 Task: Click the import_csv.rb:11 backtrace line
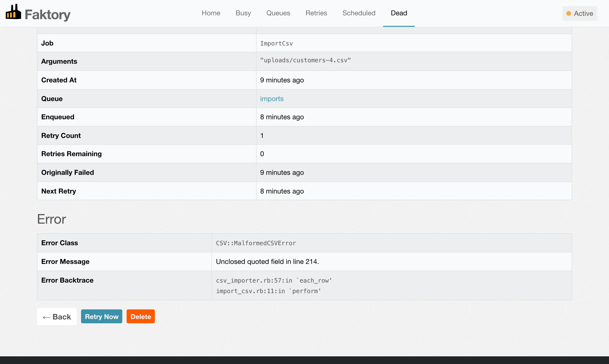[x=268, y=291]
